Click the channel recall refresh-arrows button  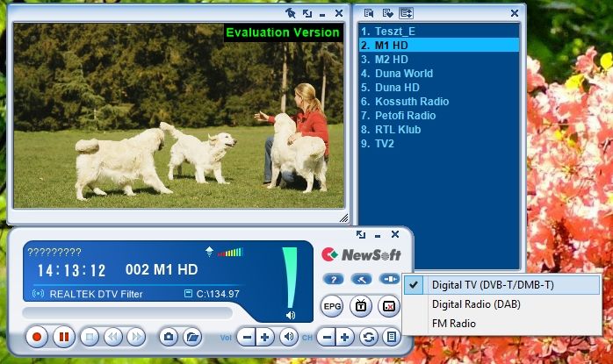click(369, 337)
